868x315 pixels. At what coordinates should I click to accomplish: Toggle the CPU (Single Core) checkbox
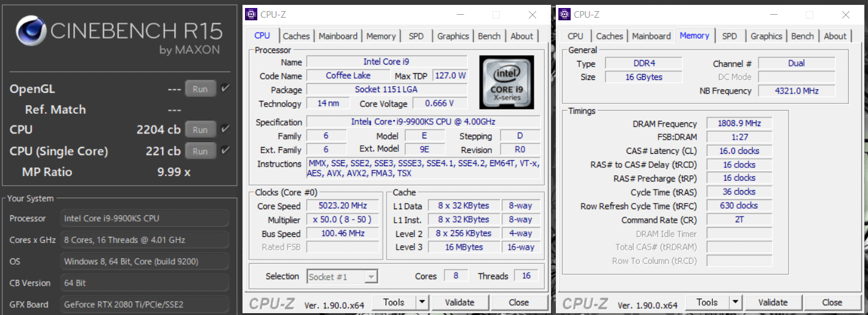coord(225,151)
